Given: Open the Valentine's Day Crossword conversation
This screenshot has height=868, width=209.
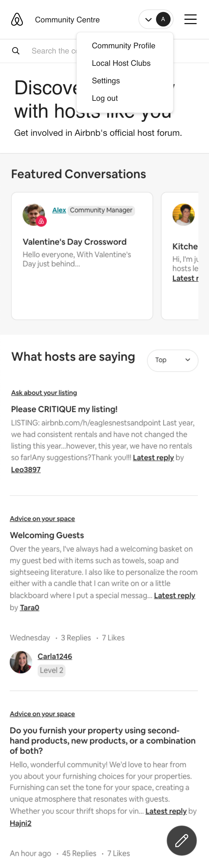Looking at the screenshot, I should 75,241.
